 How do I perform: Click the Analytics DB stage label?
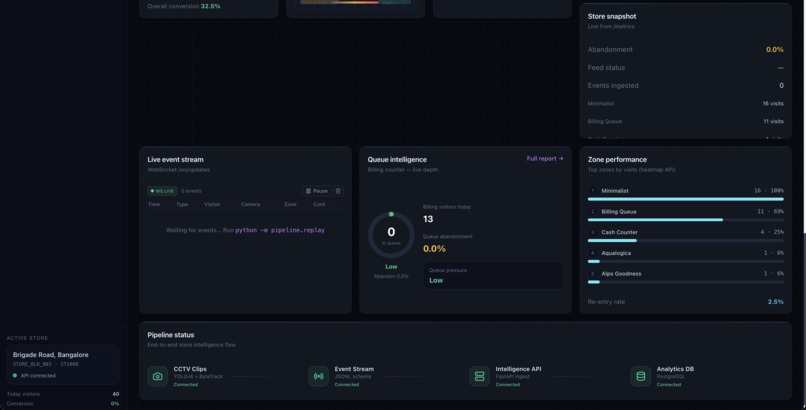675,369
